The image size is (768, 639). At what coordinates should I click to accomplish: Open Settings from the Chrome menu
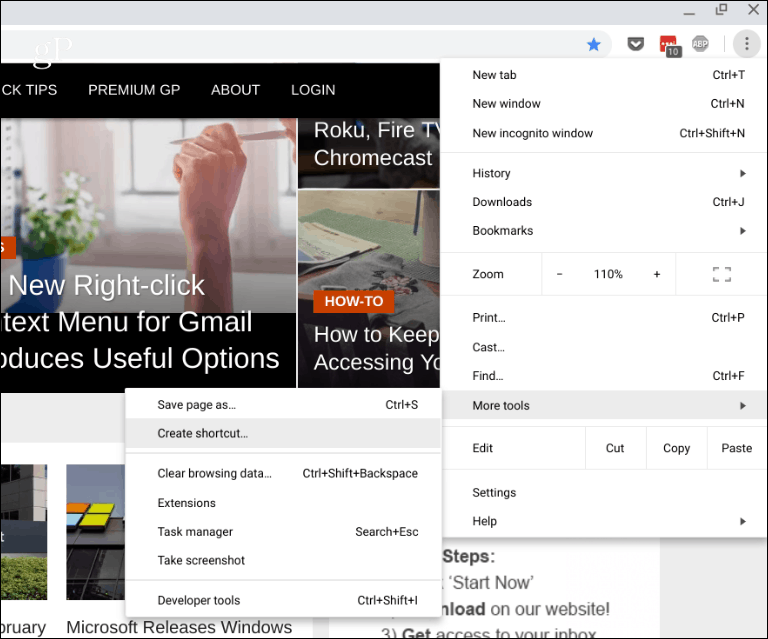tap(603, 493)
